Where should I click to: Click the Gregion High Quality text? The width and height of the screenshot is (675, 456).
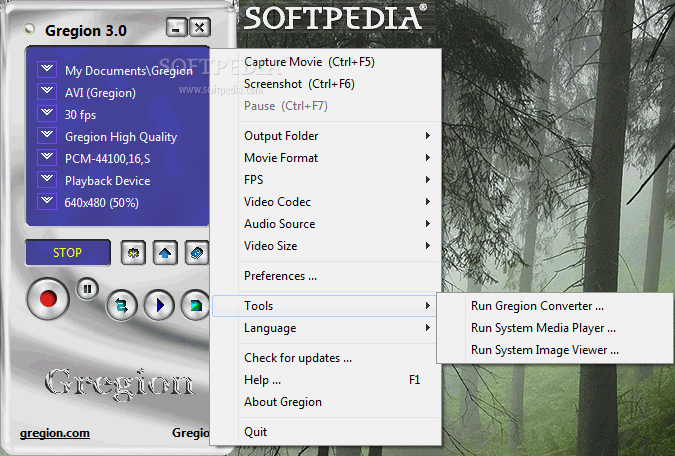(121, 137)
